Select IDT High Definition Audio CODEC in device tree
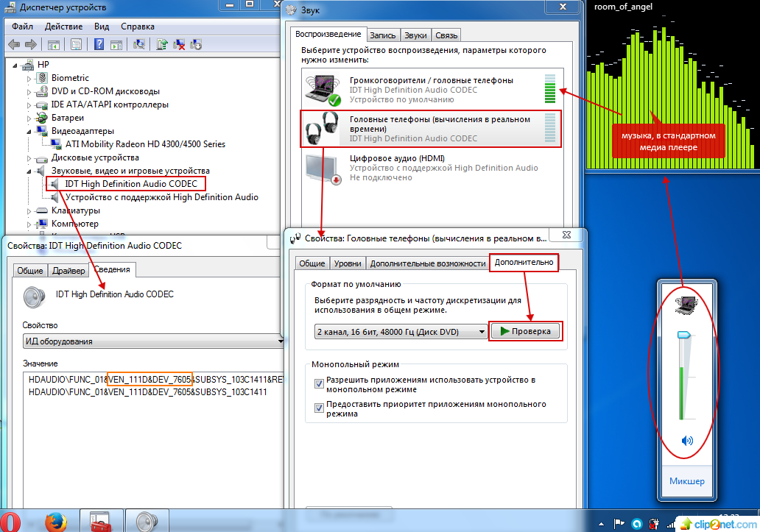760x532 pixels. 131,184
